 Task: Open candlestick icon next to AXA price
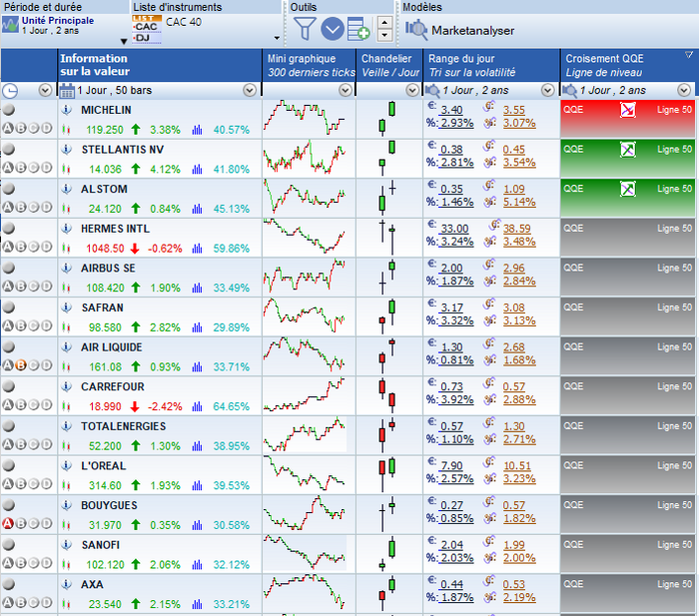[67, 604]
